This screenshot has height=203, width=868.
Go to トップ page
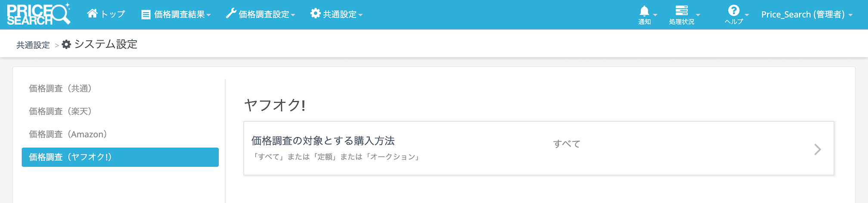point(113,14)
